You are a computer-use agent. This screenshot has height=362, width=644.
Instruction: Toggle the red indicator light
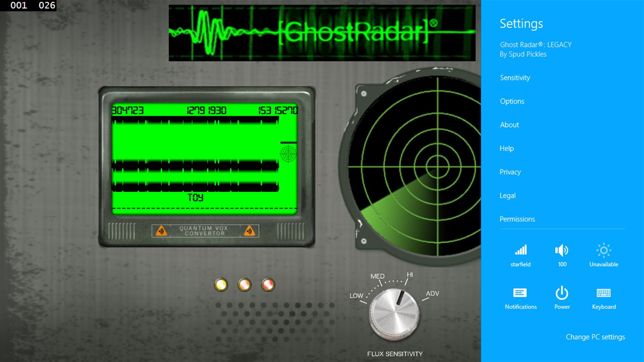coord(268,285)
